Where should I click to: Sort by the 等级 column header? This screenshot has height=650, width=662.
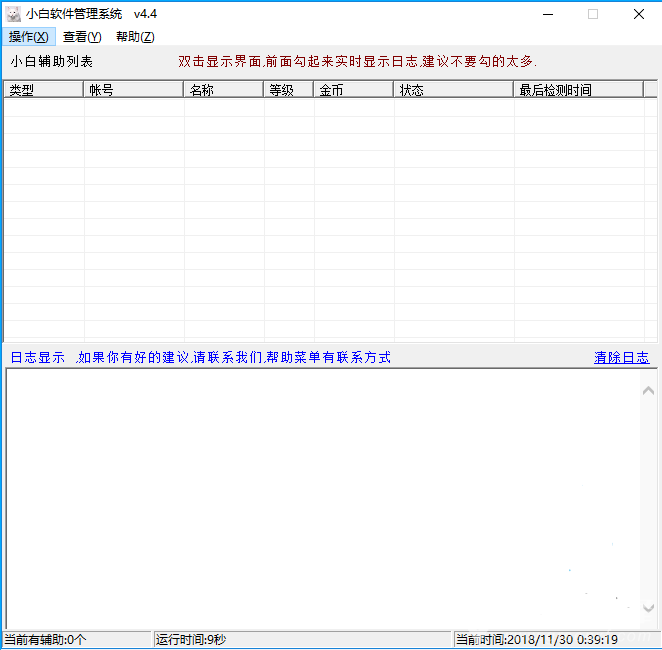[289, 90]
